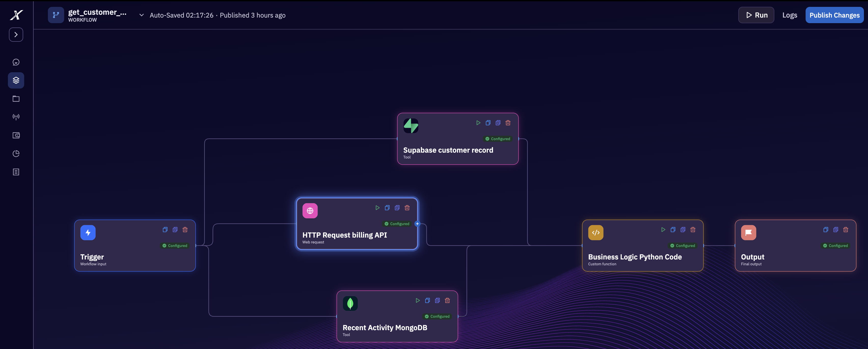
Task: Open the folder icon in sidebar
Action: [16, 99]
